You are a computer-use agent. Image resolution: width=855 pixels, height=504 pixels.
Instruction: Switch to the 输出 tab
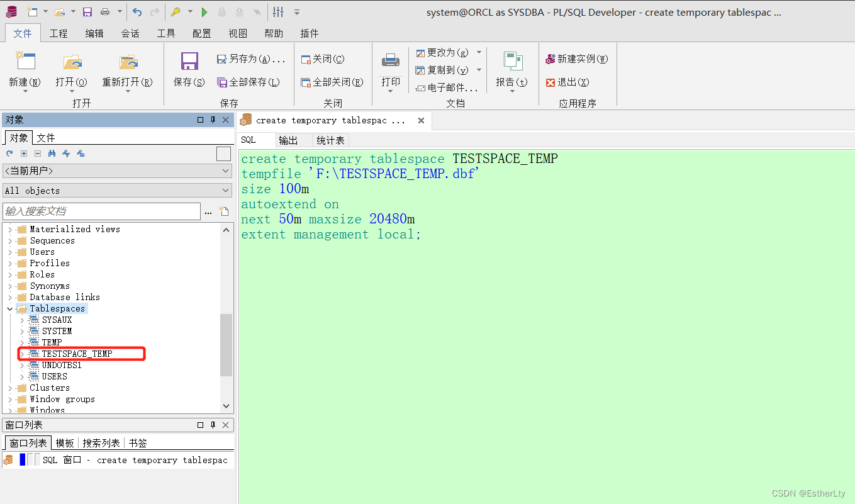click(x=288, y=140)
